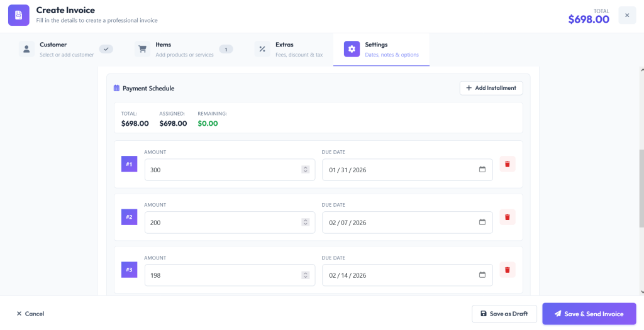Open the Settings step tab

[381, 49]
